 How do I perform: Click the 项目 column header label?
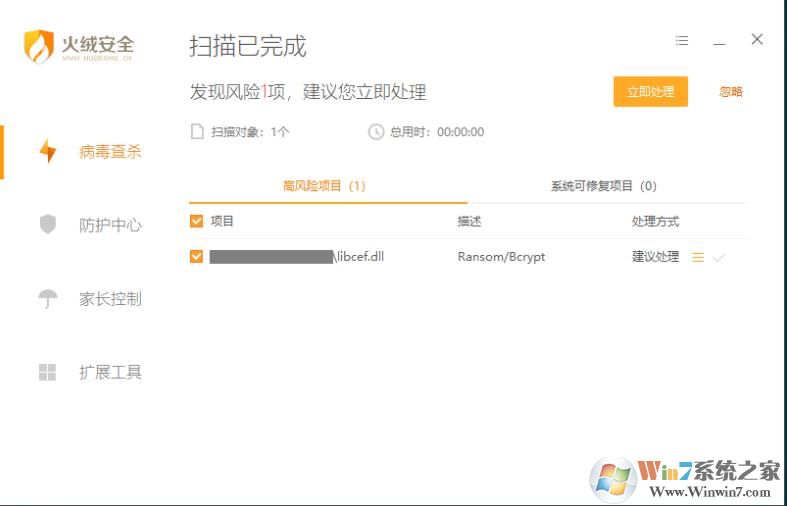tap(222, 221)
